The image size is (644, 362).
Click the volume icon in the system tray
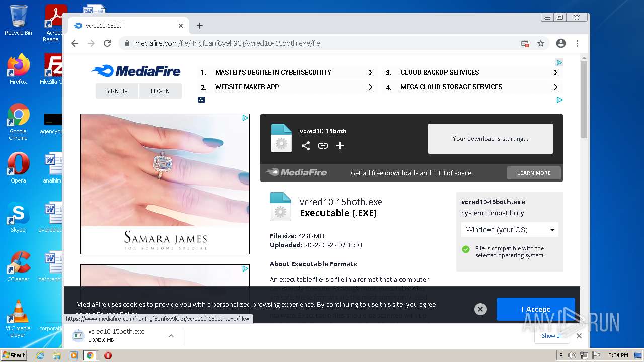pyautogui.click(x=572, y=355)
